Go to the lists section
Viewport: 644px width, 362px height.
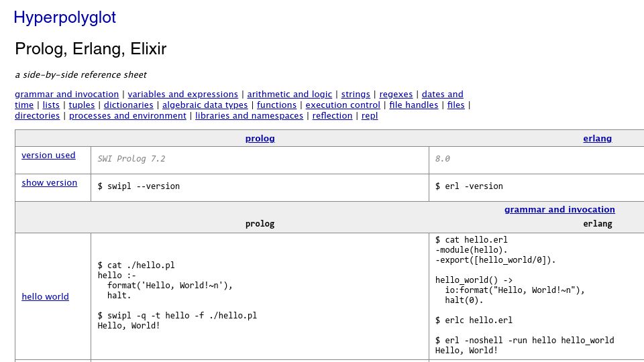click(51, 105)
